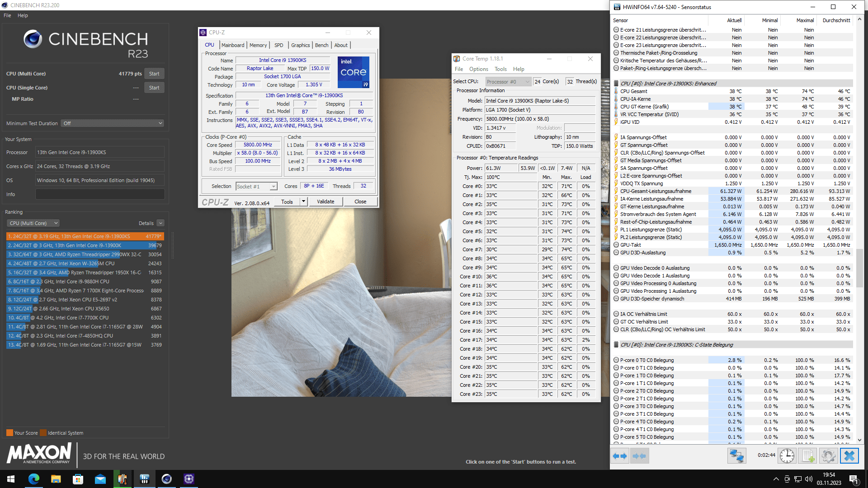Switch to Cinebench via taskbar icon
868x488 pixels.
tap(166, 479)
